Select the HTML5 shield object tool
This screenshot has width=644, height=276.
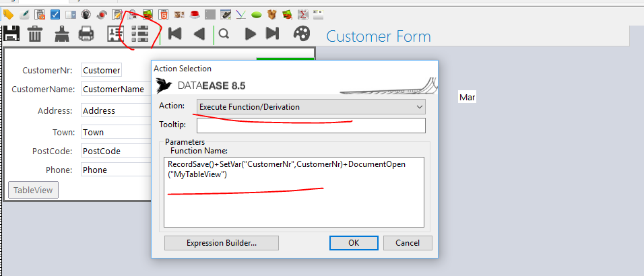[164, 15]
